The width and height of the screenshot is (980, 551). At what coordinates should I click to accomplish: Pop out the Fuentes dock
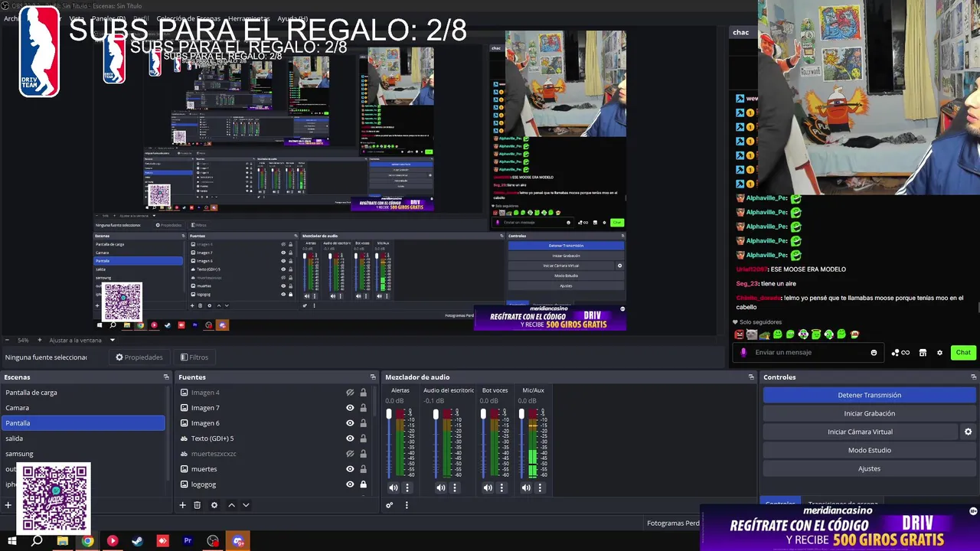[x=373, y=377]
